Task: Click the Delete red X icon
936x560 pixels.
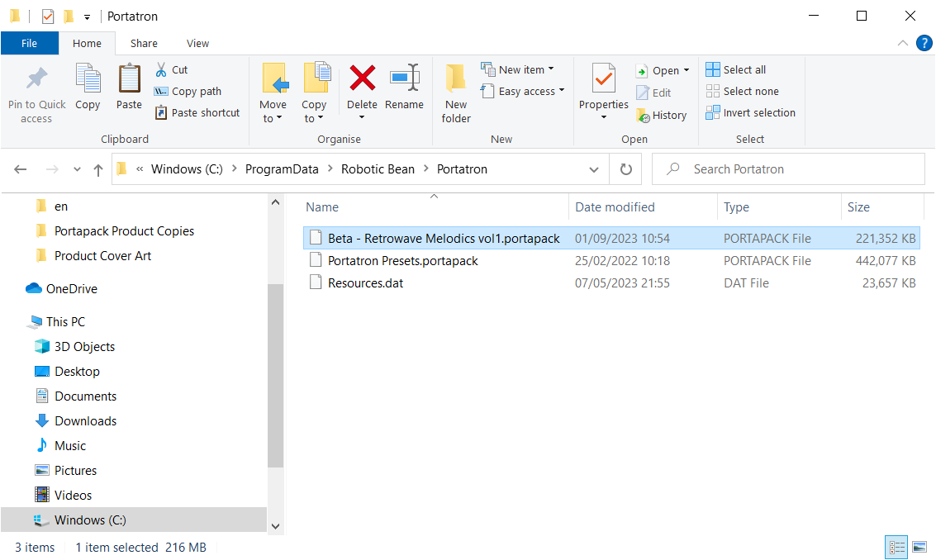Action: 362,79
